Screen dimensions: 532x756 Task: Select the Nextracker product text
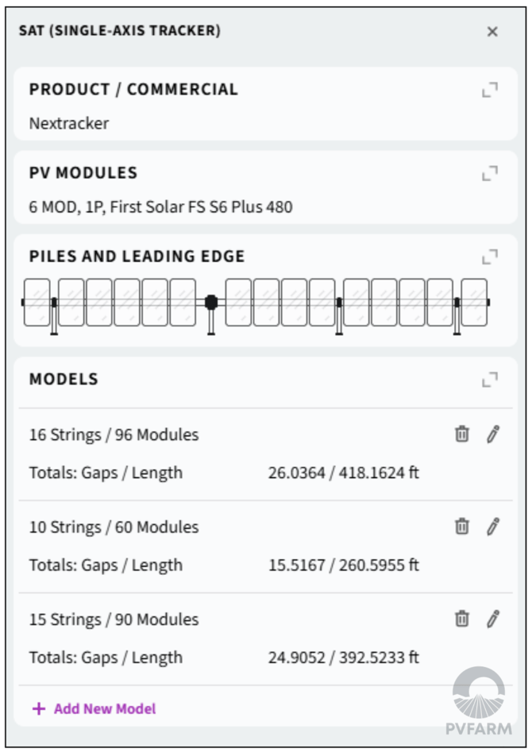click(69, 123)
